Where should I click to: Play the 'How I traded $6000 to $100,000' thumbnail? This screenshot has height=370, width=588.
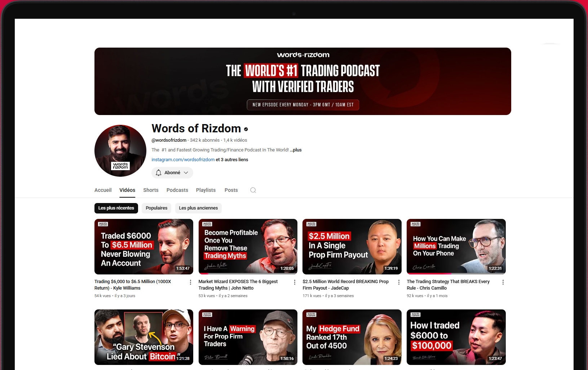tap(456, 337)
